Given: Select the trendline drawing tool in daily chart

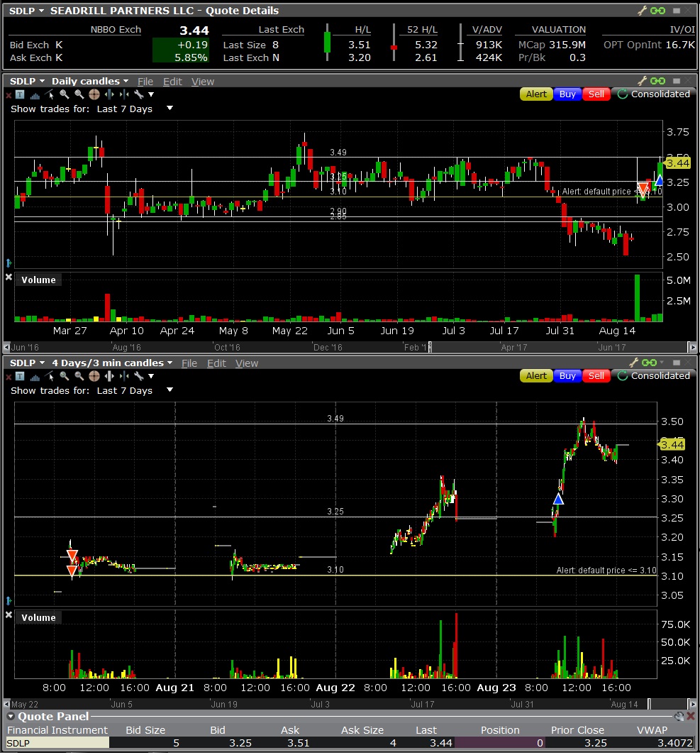Looking at the screenshot, I should 50,94.
